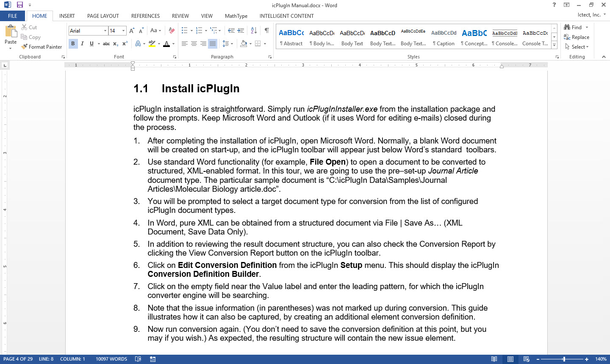The image size is (610, 364).
Task: Click Decrease Indent icon
Action: (x=231, y=30)
